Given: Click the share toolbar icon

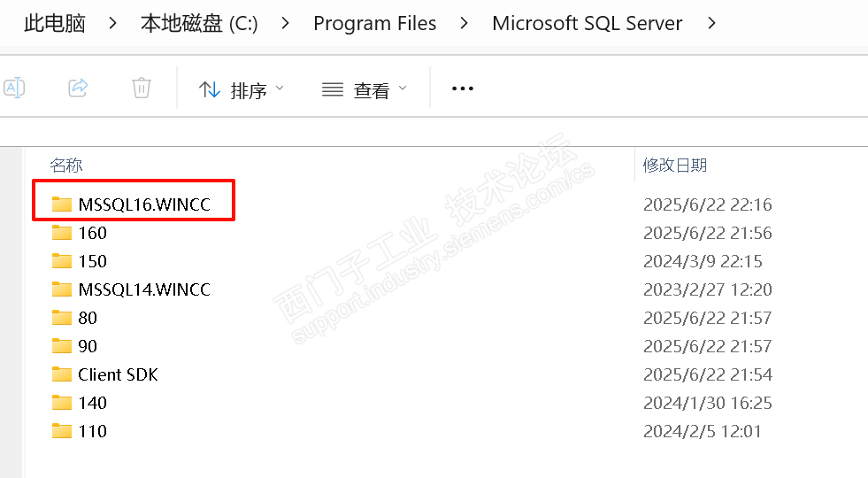Looking at the screenshot, I should (78, 89).
